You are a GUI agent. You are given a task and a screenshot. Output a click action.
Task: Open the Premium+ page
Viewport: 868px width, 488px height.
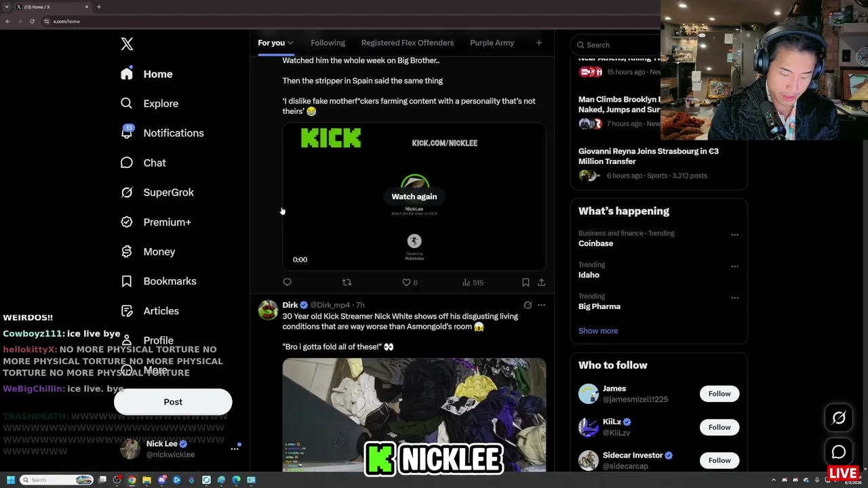tap(156, 222)
